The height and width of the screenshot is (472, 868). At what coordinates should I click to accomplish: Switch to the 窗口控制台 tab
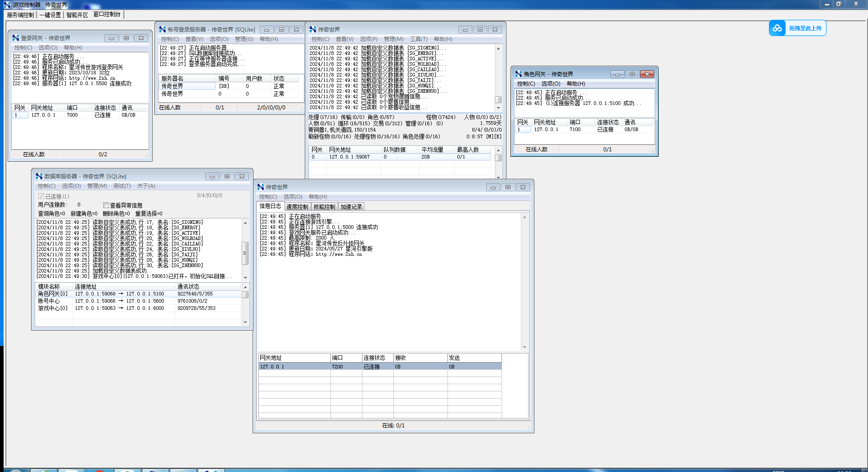(107, 14)
